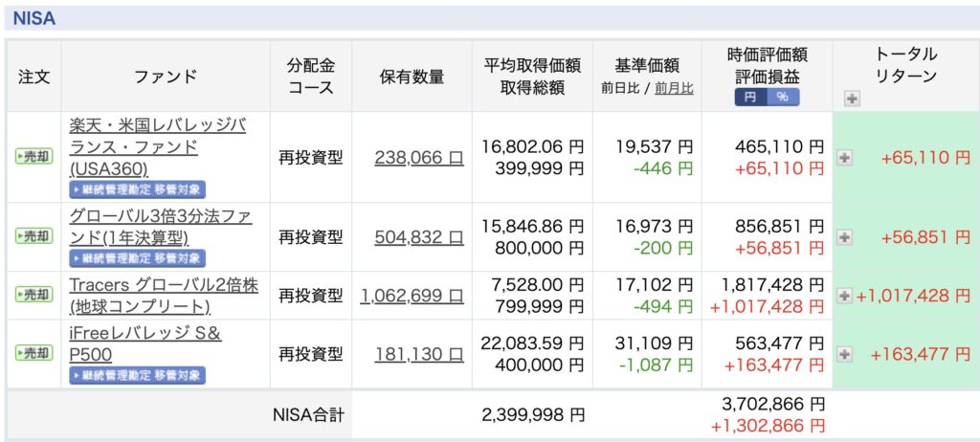Sell the Tracers グローバル2倍株 fund

pos(33,296)
